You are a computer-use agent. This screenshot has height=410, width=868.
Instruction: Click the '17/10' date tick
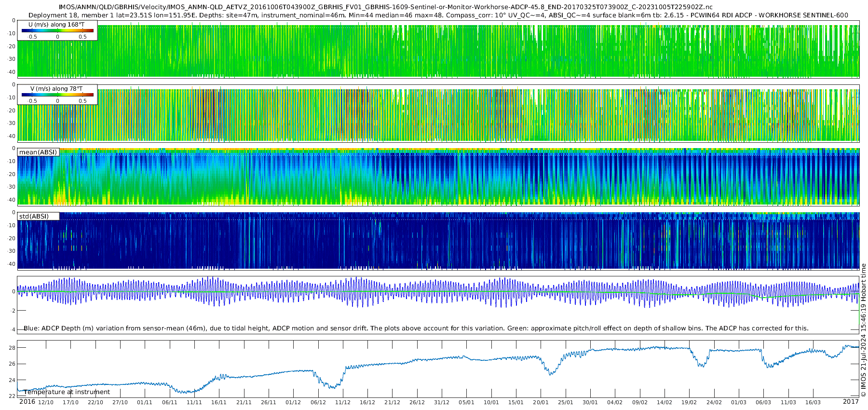tap(70, 402)
